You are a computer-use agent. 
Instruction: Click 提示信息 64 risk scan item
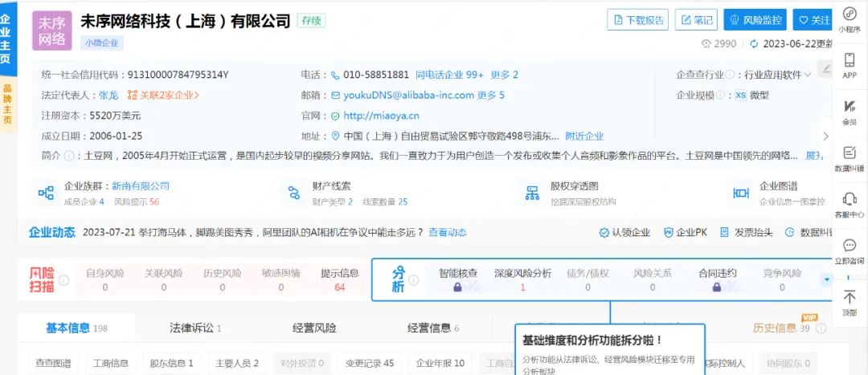[x=340, y=280]
